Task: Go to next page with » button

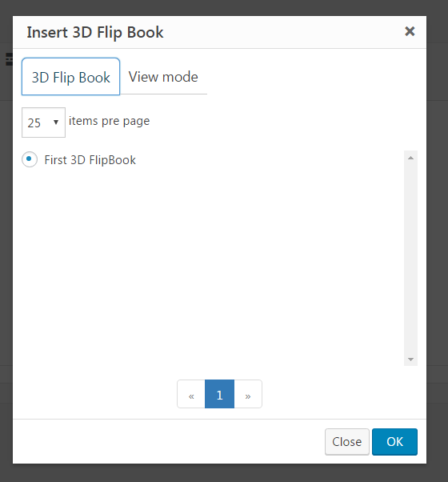Action: coord(248,394)
